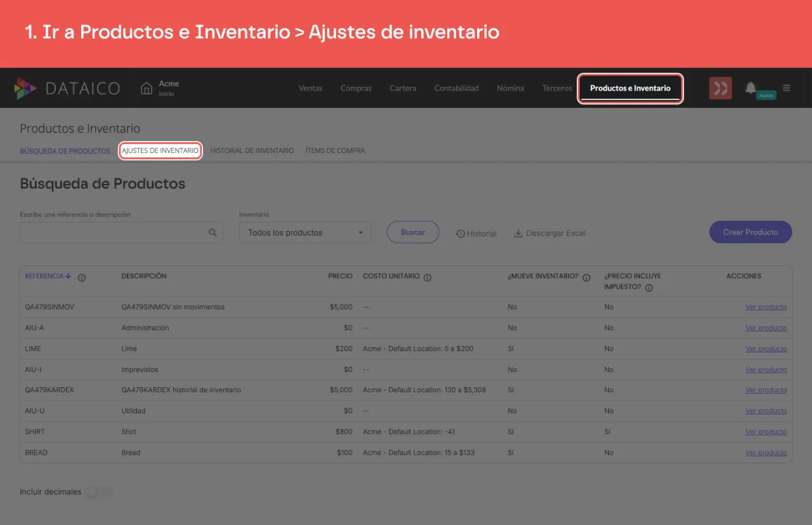
Task: Open the Ventas menu
Action: (x=311, y=88)
